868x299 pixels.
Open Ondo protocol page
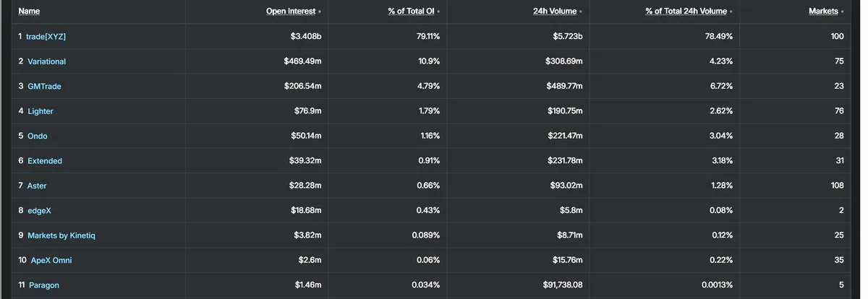pos(38,136)
